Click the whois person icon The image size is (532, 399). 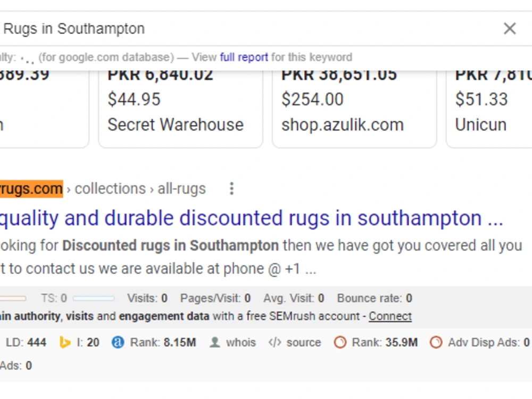pyautogui.click(x=215, y=342)
